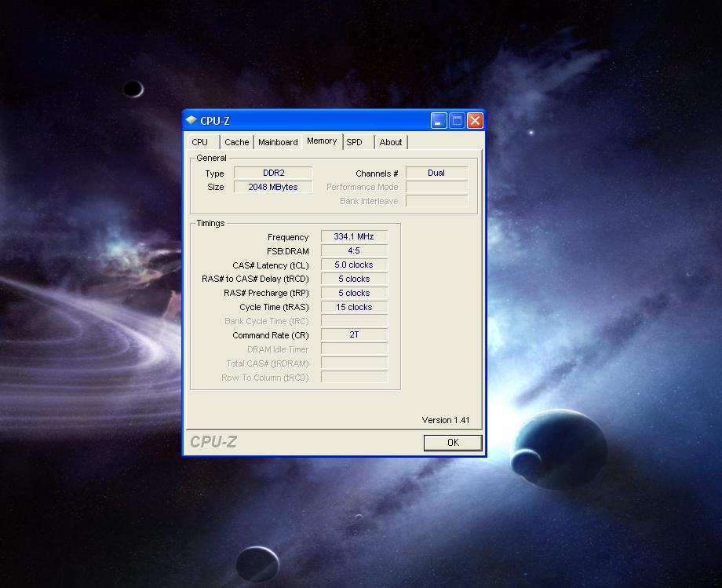Click the 2048 MBytes size field
This screenshot has height=588, width=722.
pos(274,187)
